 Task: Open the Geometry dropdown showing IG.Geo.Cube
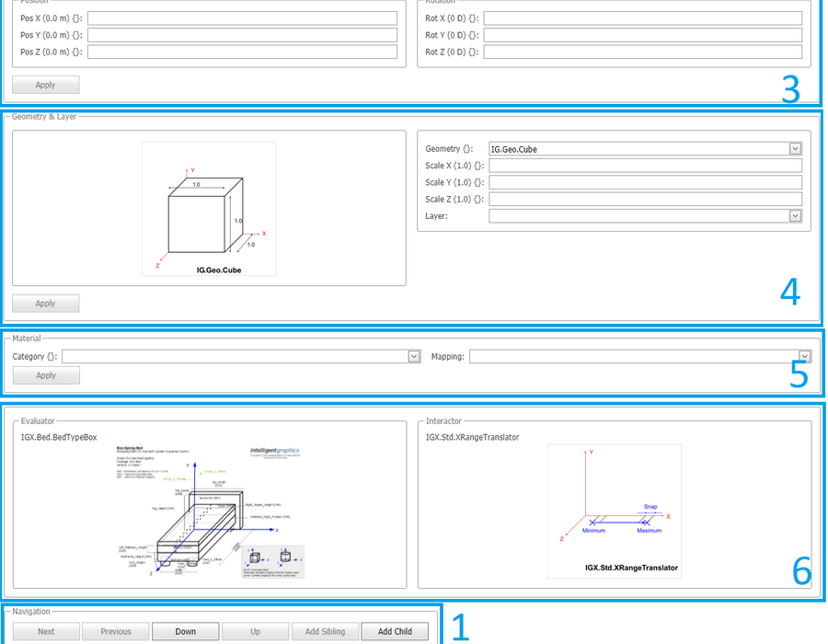[x=645, y=149]
